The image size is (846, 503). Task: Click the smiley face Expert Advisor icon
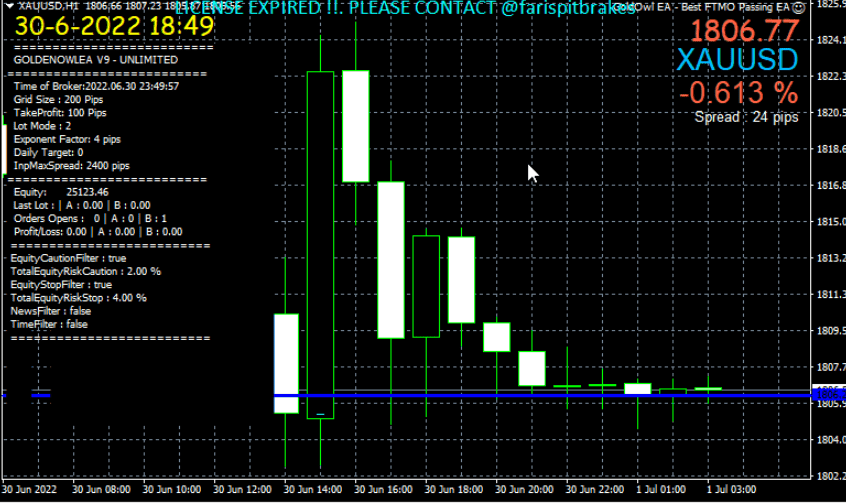[x=797, y=7]
